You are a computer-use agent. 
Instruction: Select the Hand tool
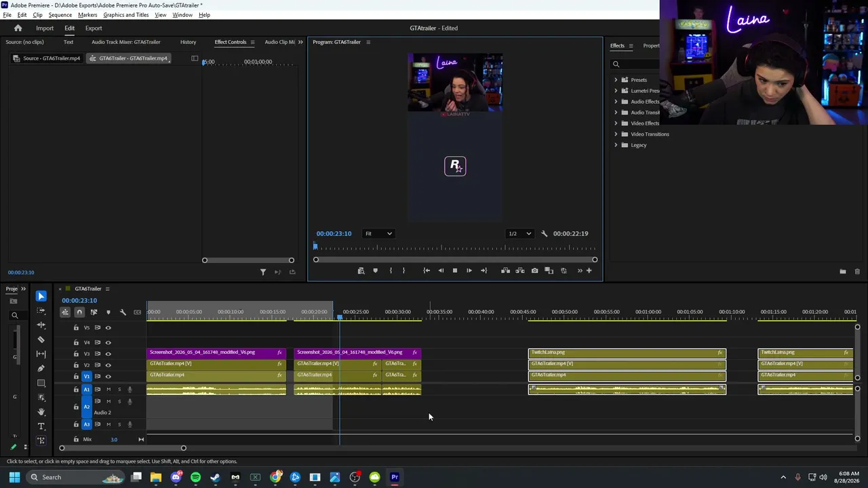pos(41,411)
